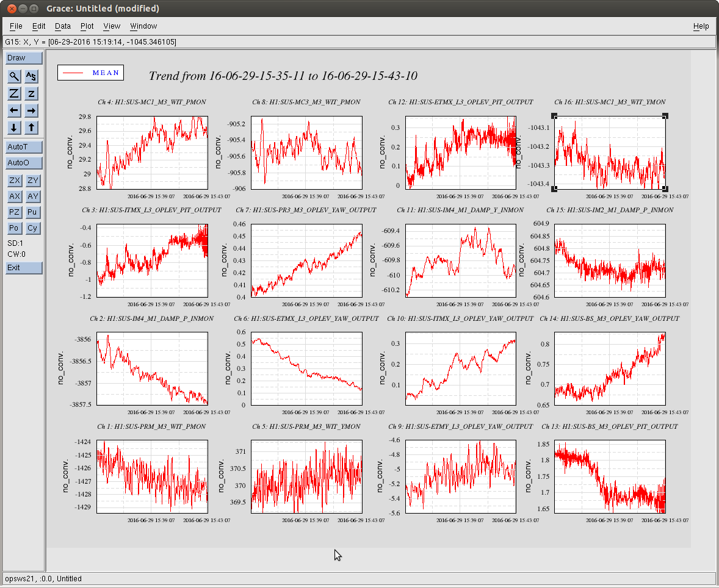Click the autoscale 'AS' icon

coord(31,76)
